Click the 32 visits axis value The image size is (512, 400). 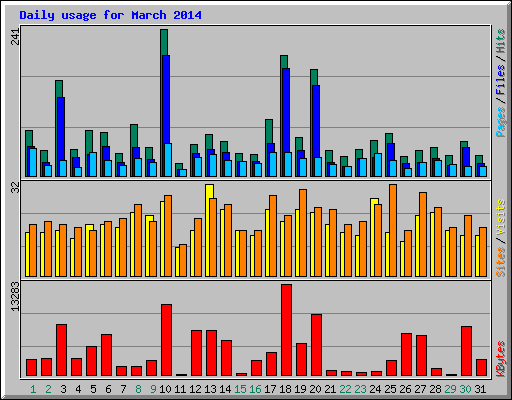point(15,188)
